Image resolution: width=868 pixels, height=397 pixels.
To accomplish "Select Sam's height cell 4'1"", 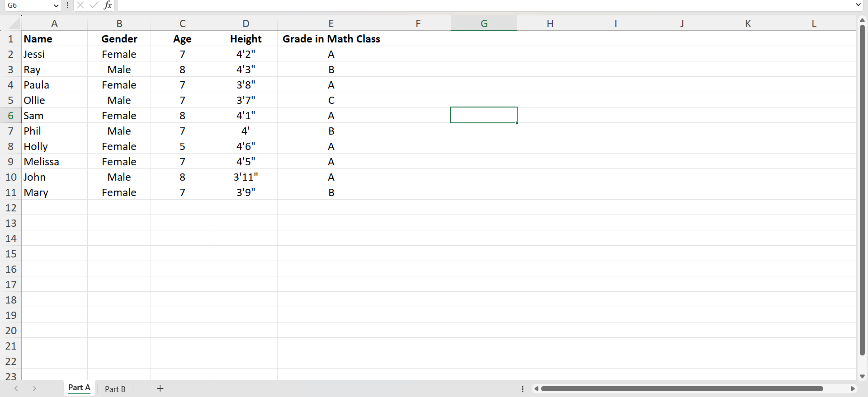I will (245, 116).
